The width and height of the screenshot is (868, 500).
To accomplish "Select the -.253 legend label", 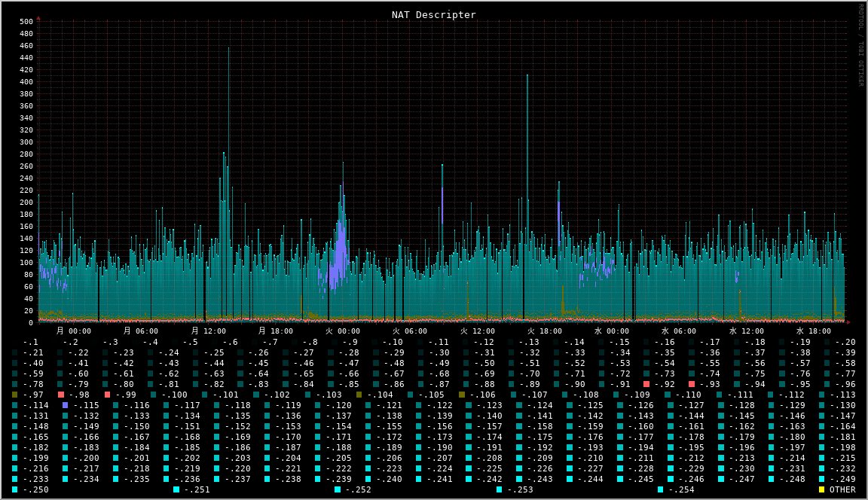I will 519,489.
